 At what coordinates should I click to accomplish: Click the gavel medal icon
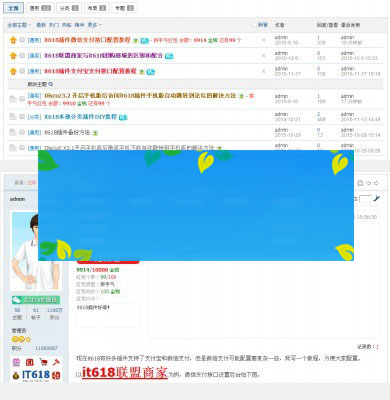point(56,362)
